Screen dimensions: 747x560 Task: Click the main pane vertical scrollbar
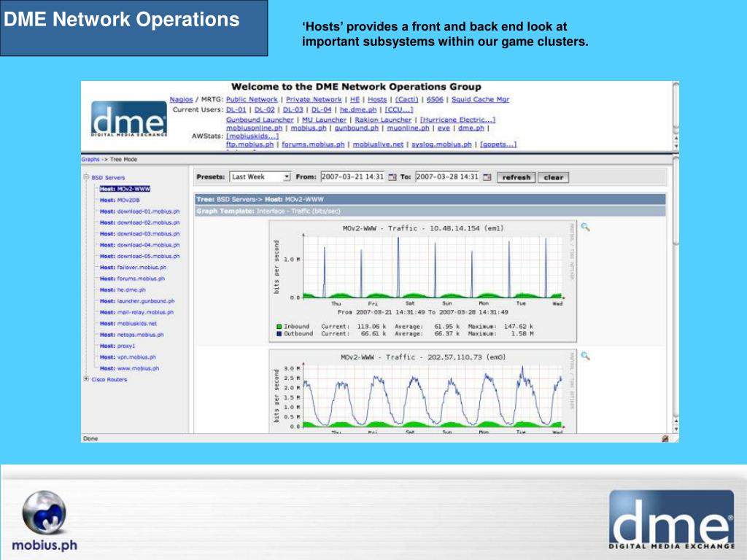click(676, 295)
